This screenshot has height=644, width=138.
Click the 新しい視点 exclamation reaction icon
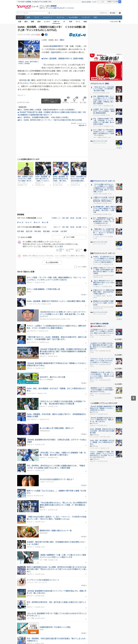click(x=83, y=100)
